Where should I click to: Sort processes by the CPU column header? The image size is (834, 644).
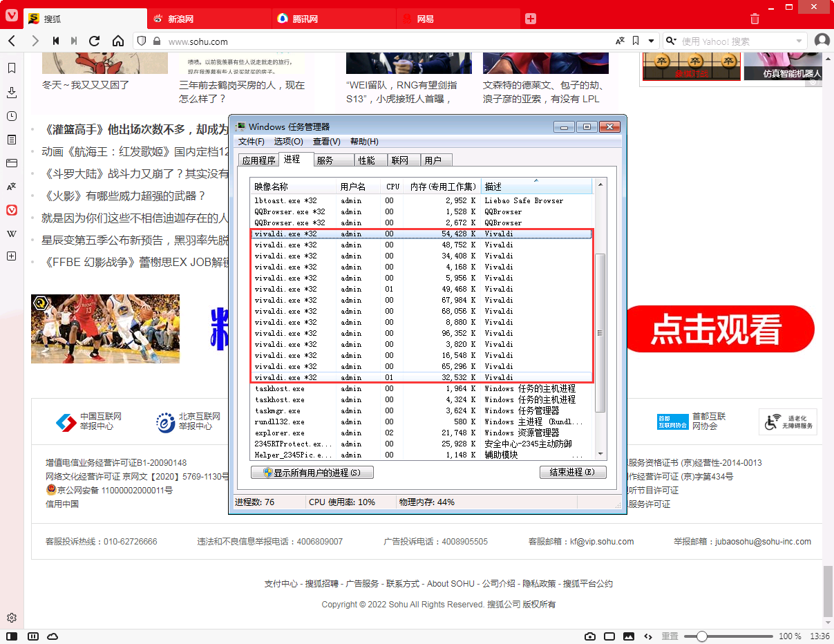click(392, 187)
